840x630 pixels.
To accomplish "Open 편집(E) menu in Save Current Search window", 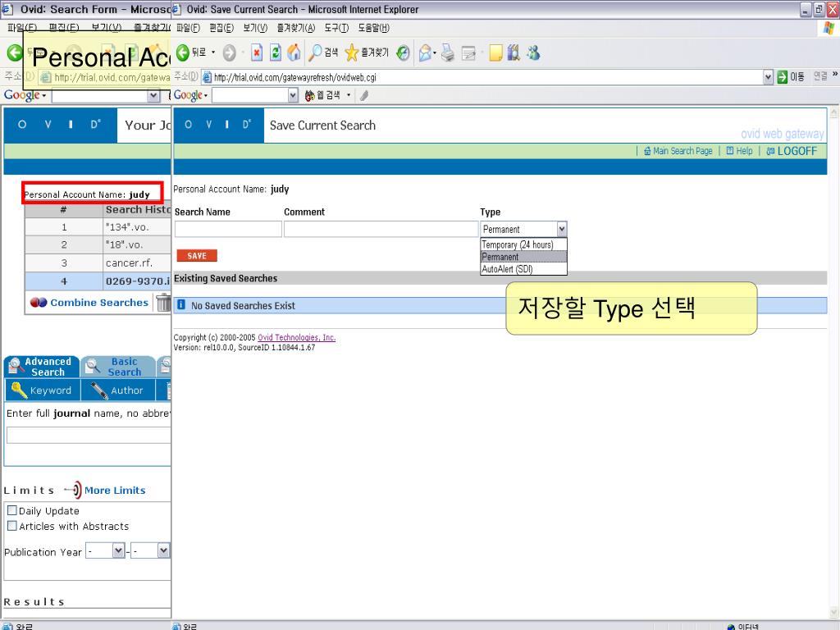I will point(221,28).
